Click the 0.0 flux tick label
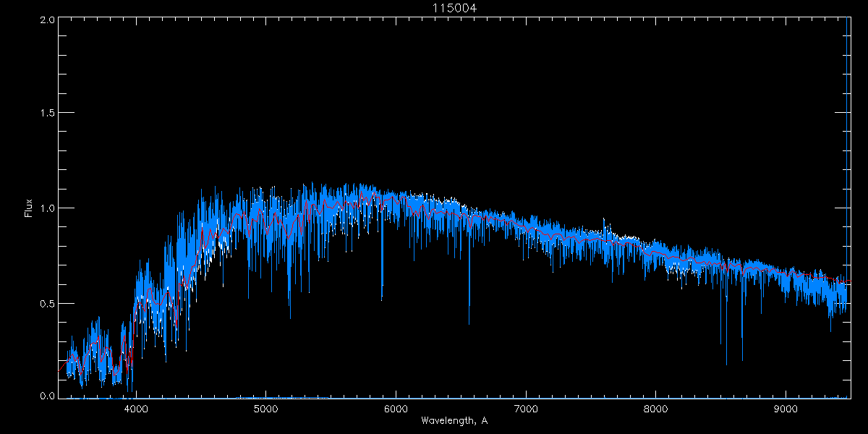 [47, 396]
